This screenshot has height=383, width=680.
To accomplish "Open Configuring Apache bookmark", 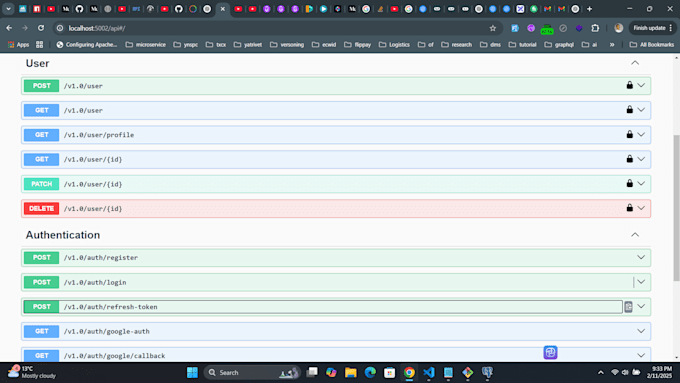I will point(87,45).
